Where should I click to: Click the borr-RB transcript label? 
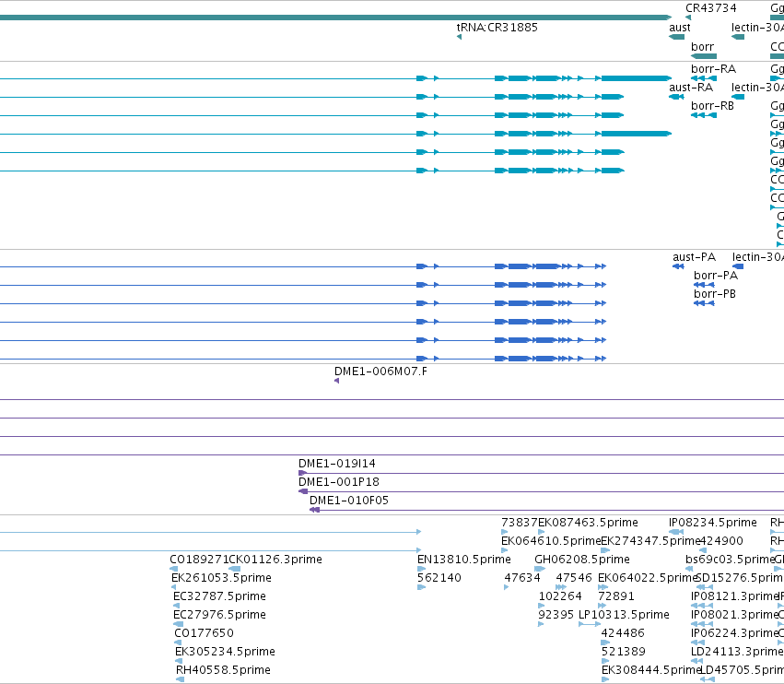pyautogui.click(x=712, y=106)
